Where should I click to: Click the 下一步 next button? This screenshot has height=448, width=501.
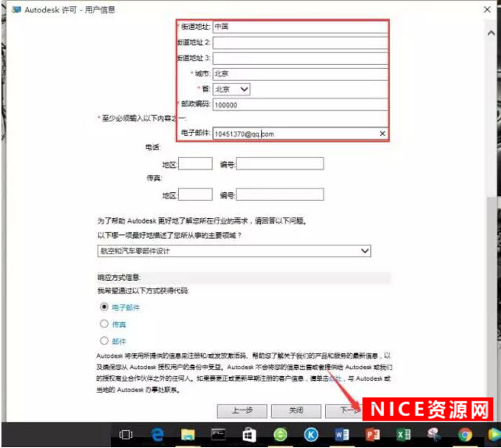point(344,411)
